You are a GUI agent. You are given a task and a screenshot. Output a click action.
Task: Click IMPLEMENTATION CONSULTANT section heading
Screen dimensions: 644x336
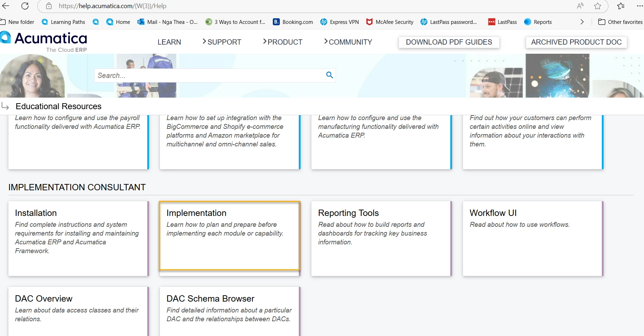(77, 187)
